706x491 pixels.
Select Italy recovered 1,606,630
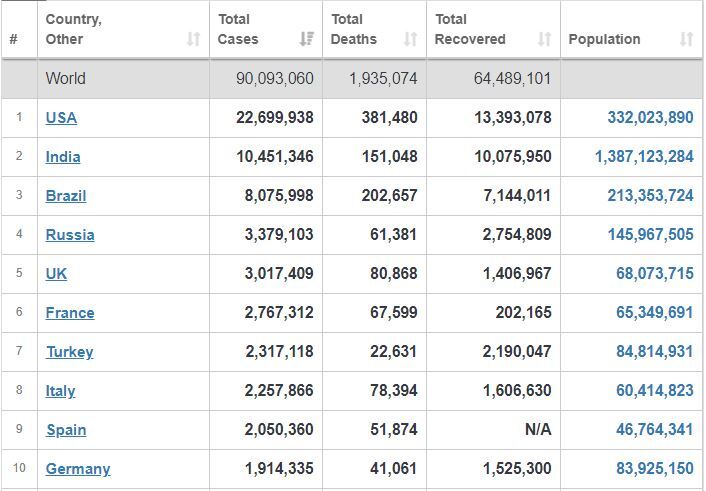(x=517, y=391)
